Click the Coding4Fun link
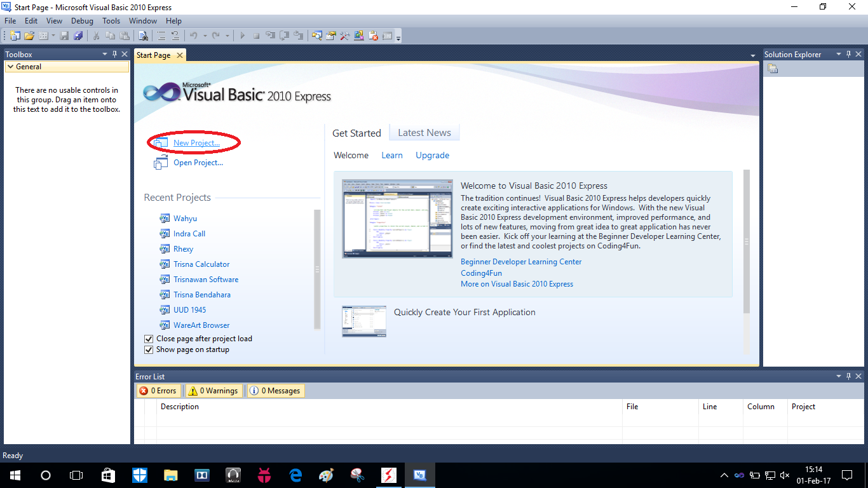Image resolution: width=868 pixels, height=488 pixels. tap(481, 273)
